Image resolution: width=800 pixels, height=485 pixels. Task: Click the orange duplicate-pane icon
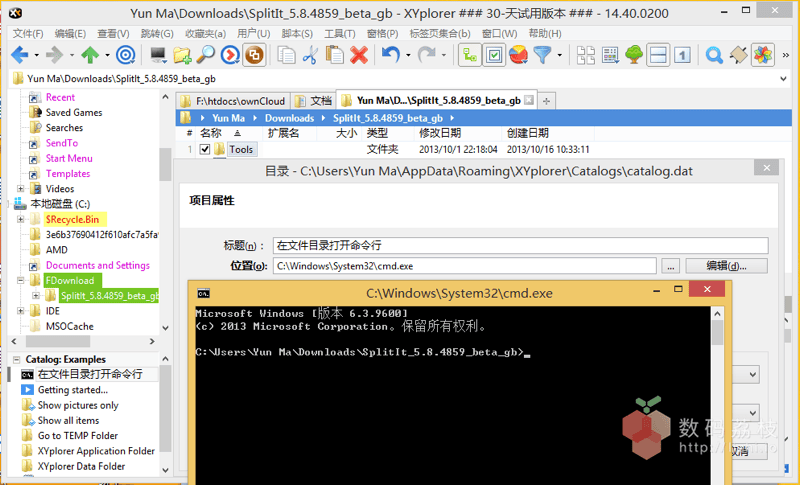coord(254,55)
